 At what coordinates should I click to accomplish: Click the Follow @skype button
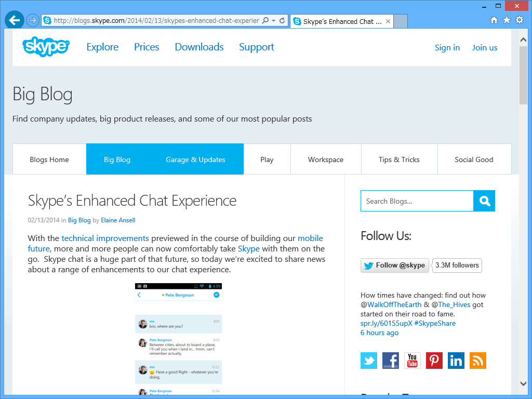pos(395,265)
